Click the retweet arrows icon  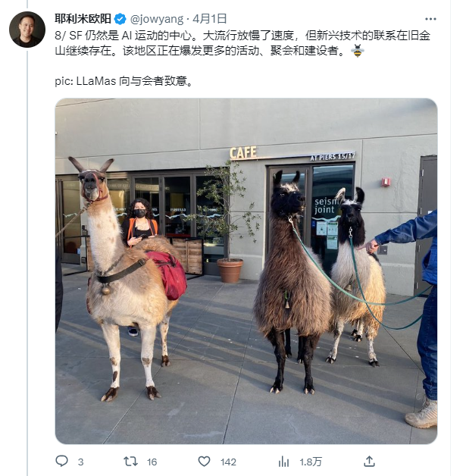pos(131,462)
